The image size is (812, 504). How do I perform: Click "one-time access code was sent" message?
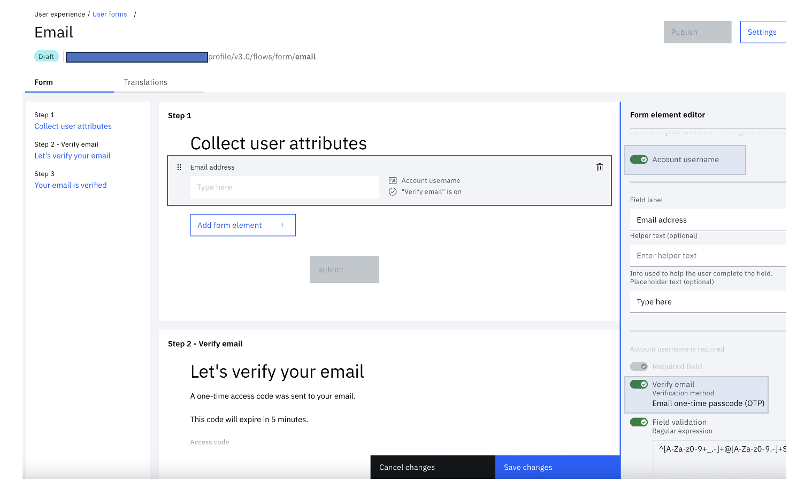pos(273,396)
